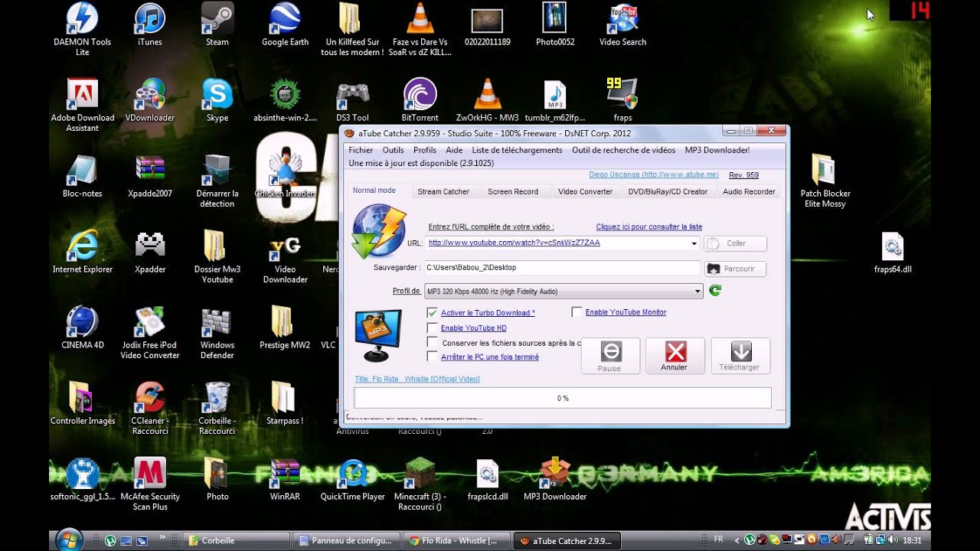Screen dimensions: 980x551
Task: Click the Rev. 959 link
Action: click(x=744, y=175)
